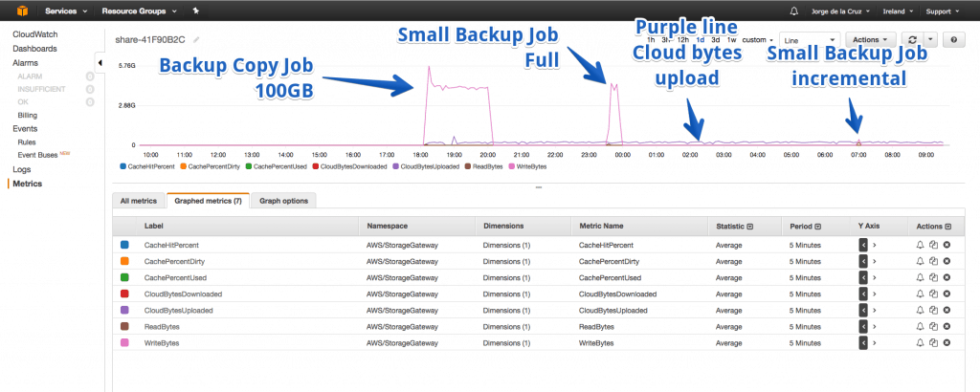The width and height of the screenshot is (980, 392).
Task: Open Alarms in the sidebar
Action: pyautogui.click(x=25, y=63)
